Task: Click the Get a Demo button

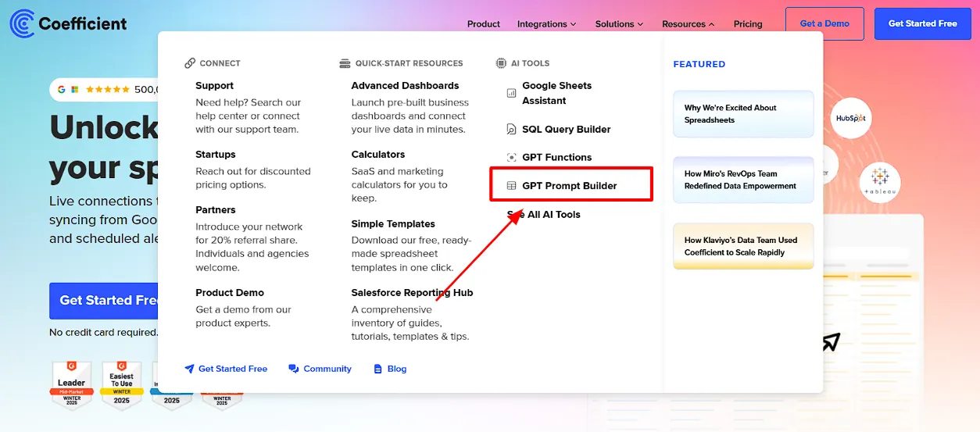Action: (x=824, y=23)
